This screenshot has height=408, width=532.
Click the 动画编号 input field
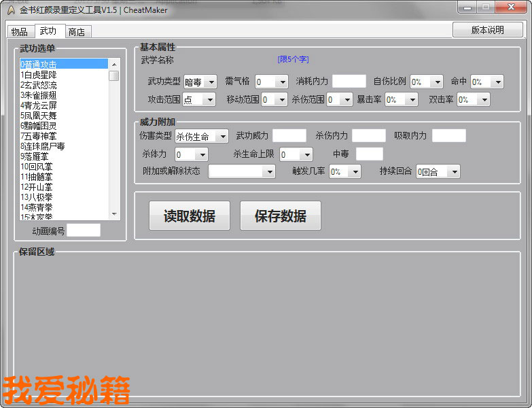coord(83,231)
